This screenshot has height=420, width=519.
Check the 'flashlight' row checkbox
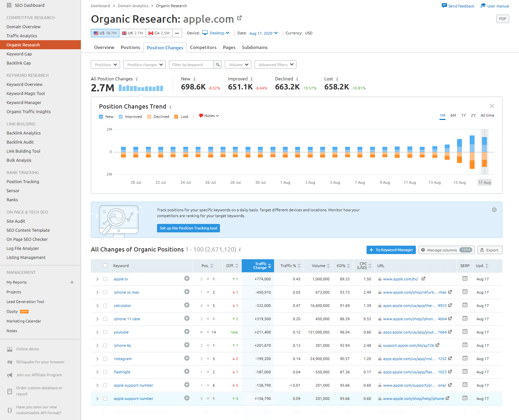(105, 372)
